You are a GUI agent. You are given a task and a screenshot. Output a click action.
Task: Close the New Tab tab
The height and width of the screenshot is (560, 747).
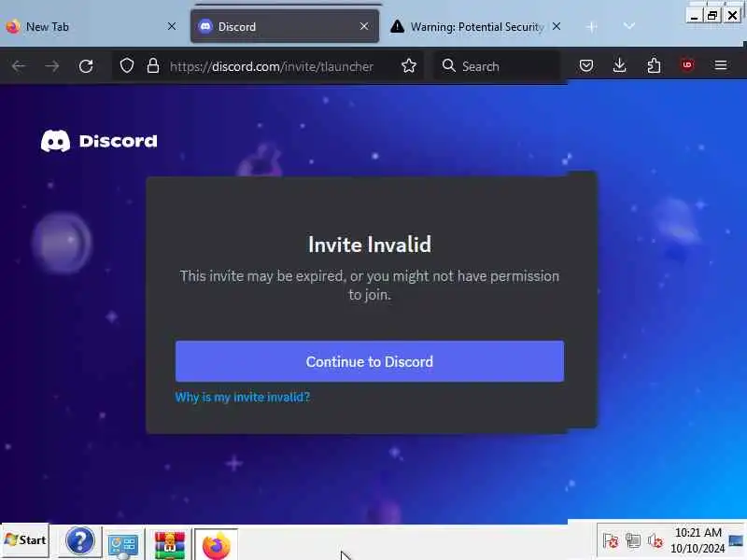pos(172,27)
